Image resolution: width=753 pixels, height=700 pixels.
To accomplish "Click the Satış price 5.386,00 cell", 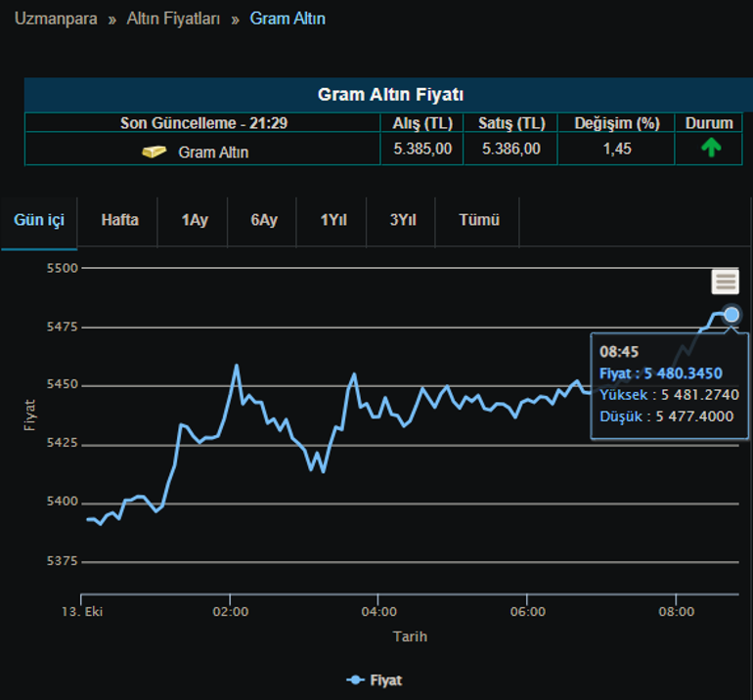I will (510, 149).
